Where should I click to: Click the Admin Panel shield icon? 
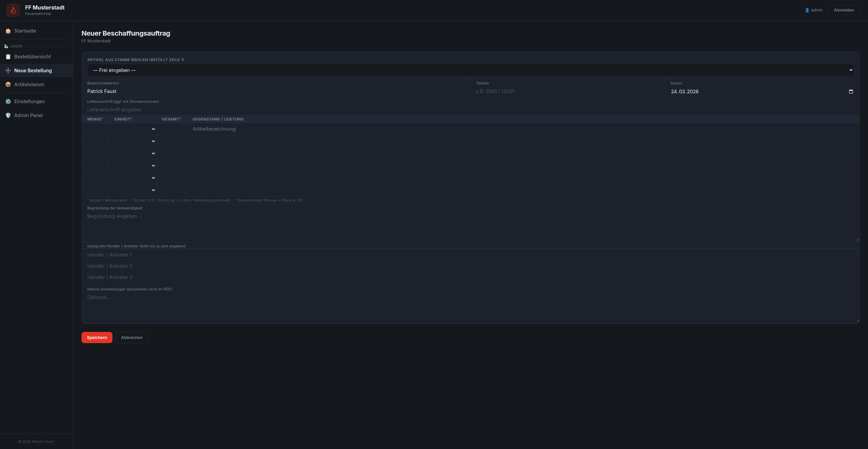tap(8, 115)
